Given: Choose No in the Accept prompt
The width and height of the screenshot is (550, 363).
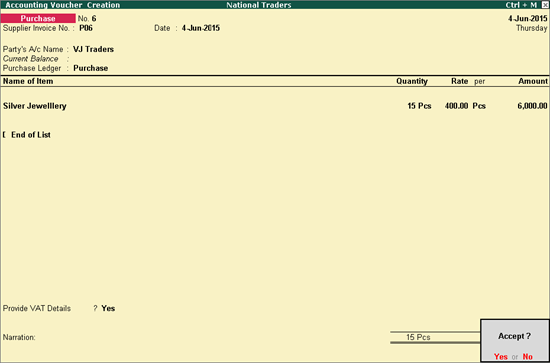Looking at the screenshot, I should [x=528, y=357].
